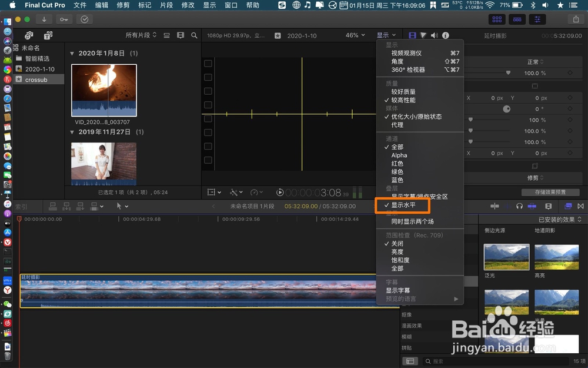
Task: Toggle audio skimming headphone icon
Action: point(519,206)
